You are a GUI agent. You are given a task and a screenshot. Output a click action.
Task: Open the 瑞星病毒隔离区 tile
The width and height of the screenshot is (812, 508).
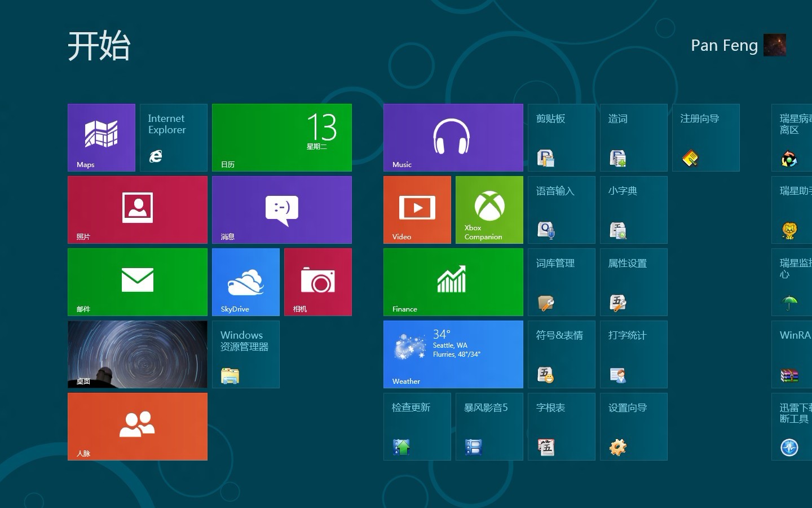click(792, 138)
